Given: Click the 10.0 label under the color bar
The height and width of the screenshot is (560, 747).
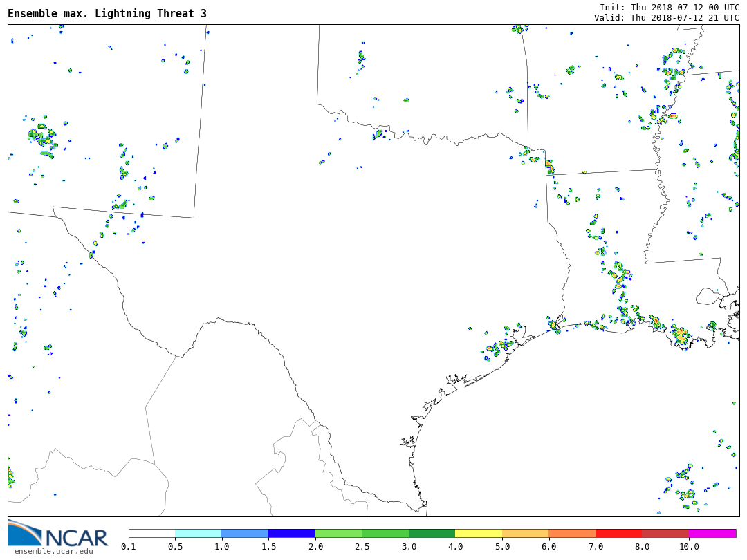Looking at the screenshot, I should pyautogui.click(x=689, y=547).
